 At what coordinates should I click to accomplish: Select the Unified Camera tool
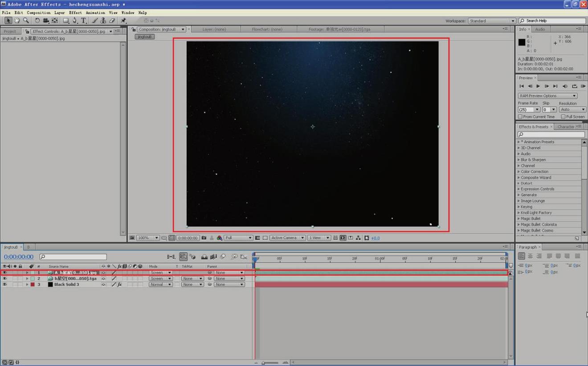pos(46,20)
